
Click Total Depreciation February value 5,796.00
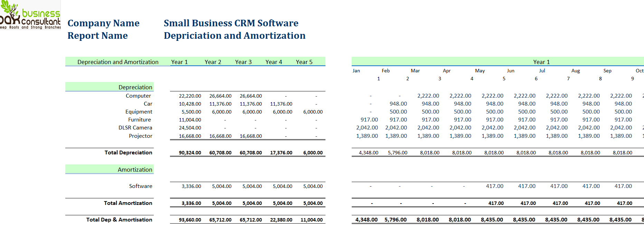click(397, 153)
